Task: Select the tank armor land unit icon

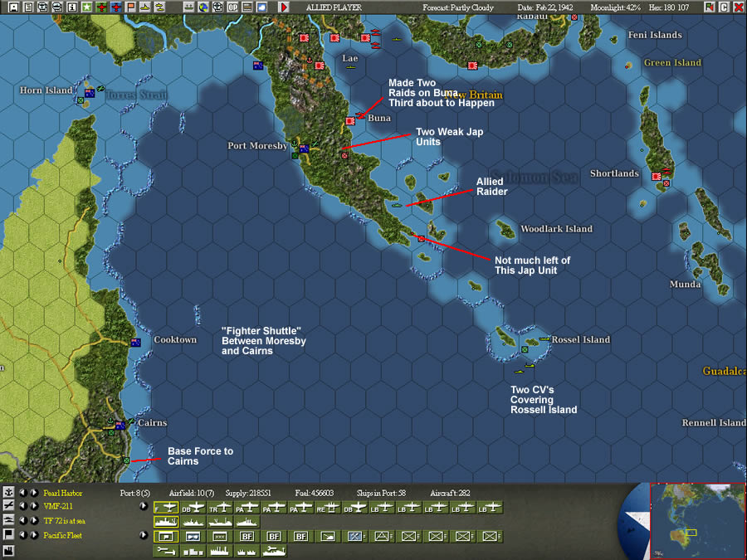Action: click(328, 536)
